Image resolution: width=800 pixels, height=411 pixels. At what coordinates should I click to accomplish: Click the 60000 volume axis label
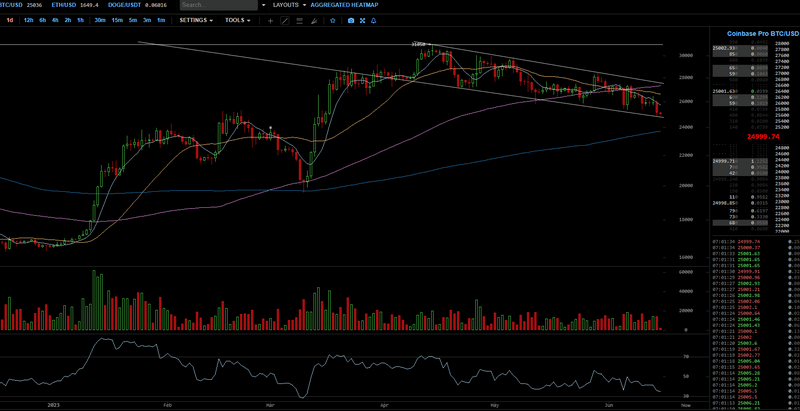(x=684, y=272)
